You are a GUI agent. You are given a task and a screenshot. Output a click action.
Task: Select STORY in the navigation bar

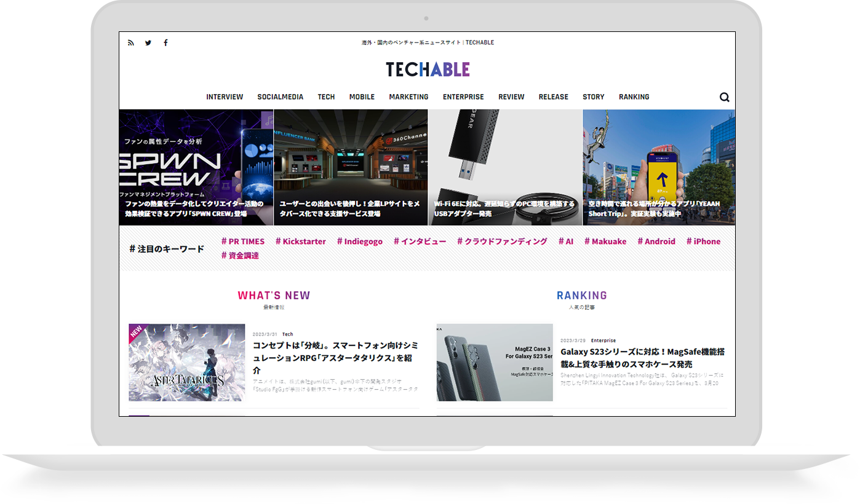click(x=594, y=97)
